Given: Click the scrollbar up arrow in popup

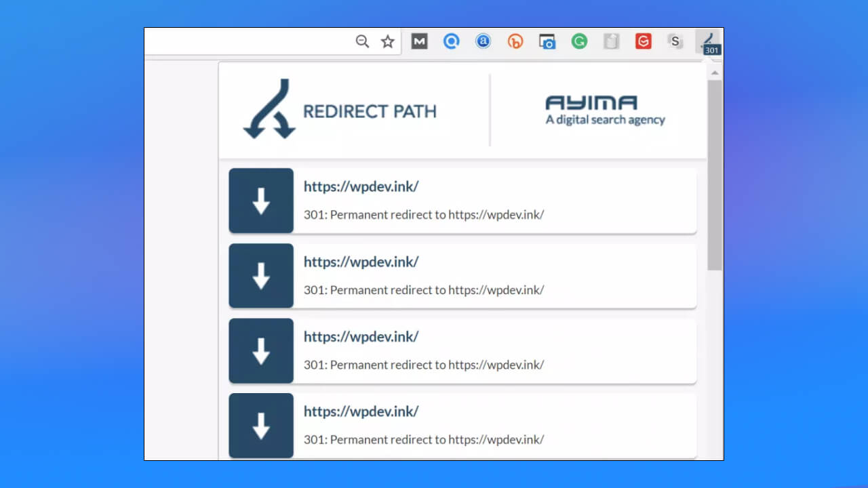Looking at the screenshot, I should 715,72.
